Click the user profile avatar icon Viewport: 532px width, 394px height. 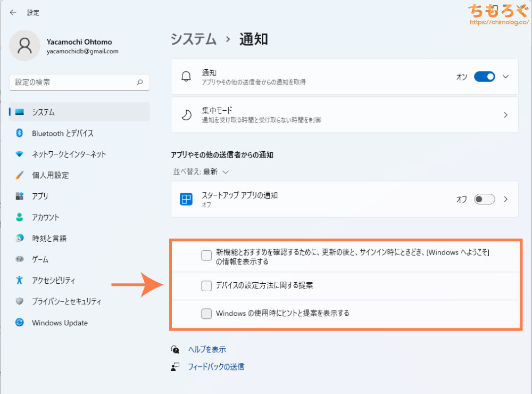25,45
